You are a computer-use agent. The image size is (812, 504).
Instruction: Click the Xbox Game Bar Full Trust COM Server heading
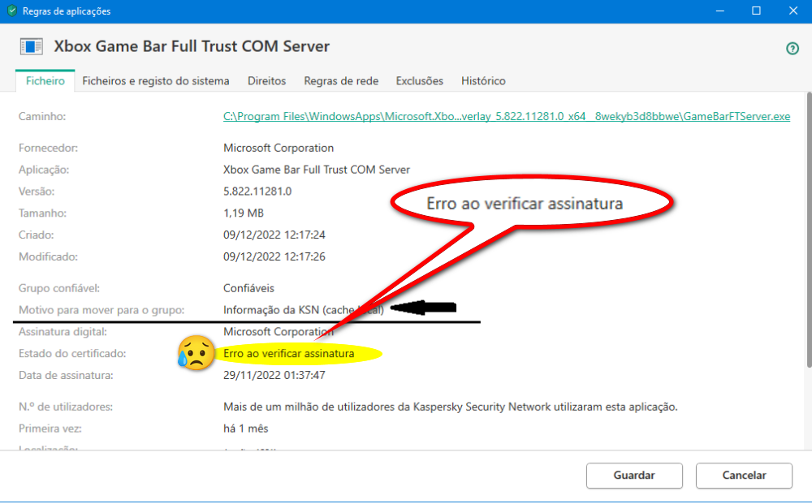pyautogui.click(x=192, y=46)
